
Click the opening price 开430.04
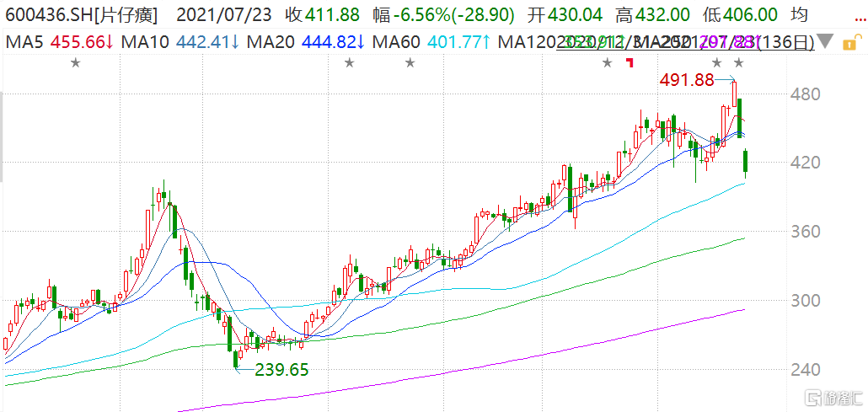[565, 15]
